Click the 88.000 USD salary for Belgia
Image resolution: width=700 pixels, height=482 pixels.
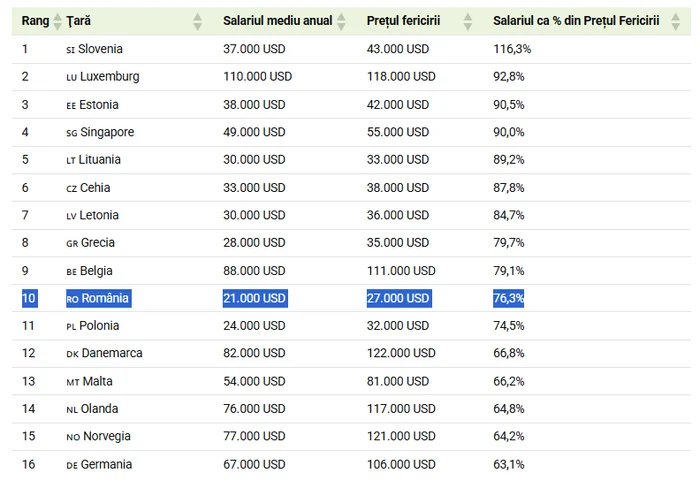[x=254, y=270]
